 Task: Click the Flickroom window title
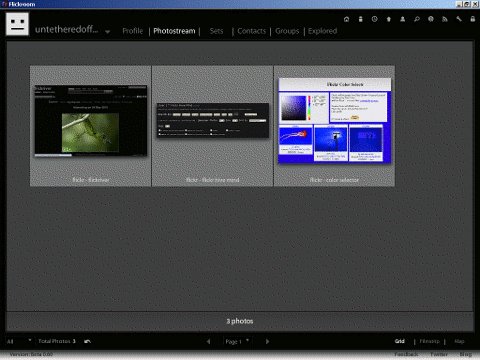click(x=22, y=4)
